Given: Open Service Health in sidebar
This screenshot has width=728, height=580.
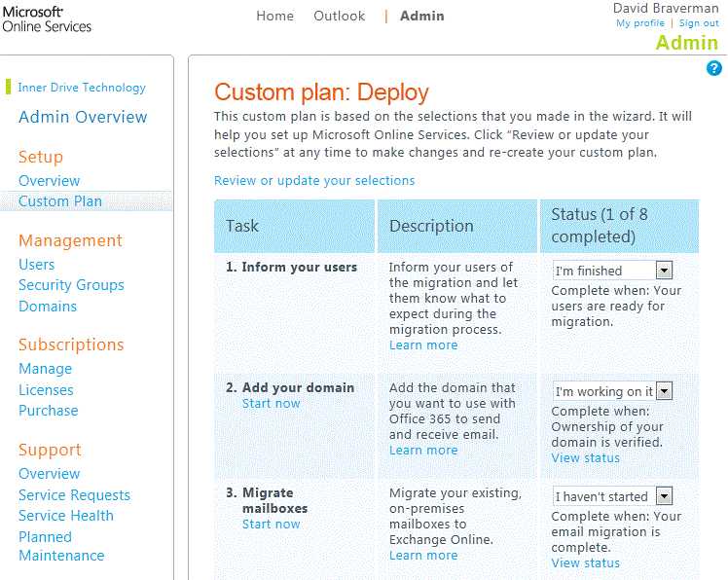Looking at the screenshot, I should tap(66, 516).
